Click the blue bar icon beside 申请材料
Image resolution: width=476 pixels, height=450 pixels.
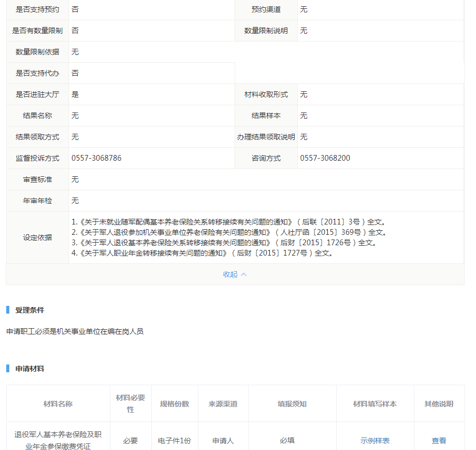point(8,369)
